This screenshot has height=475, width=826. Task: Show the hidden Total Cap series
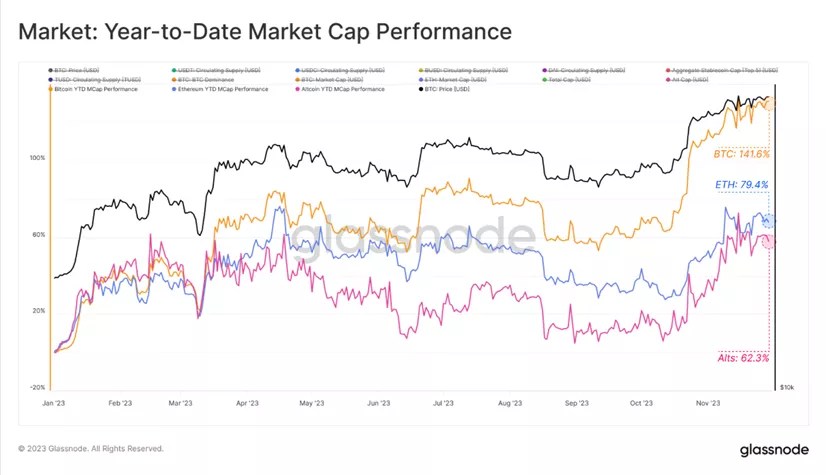566,80
